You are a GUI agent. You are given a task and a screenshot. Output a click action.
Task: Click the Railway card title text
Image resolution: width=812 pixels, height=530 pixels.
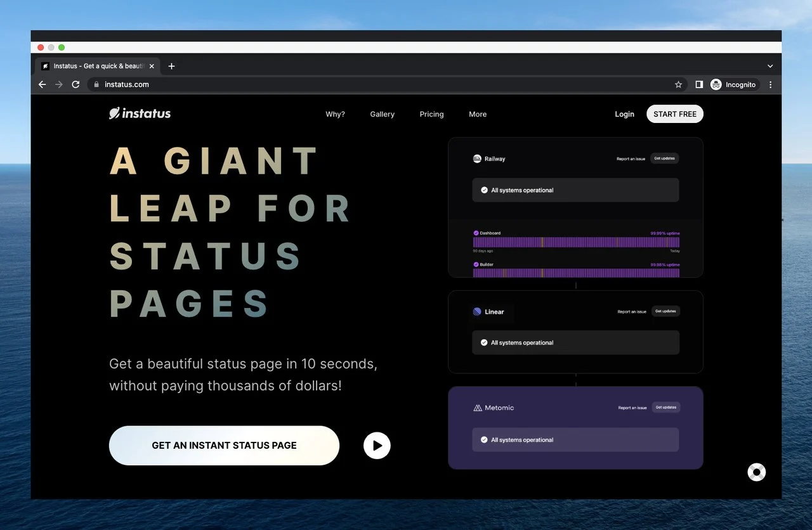point(495,159)
